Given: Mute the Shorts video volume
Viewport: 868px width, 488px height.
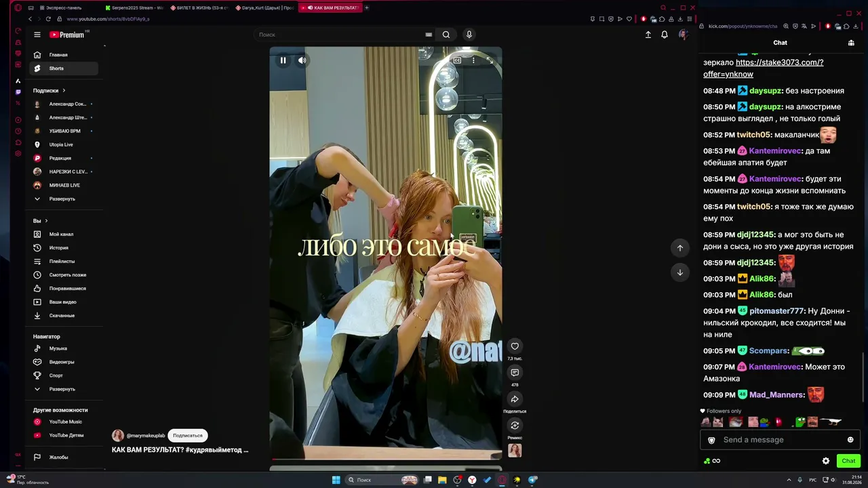Looking at the screenshot, I should tap(302, 60).
